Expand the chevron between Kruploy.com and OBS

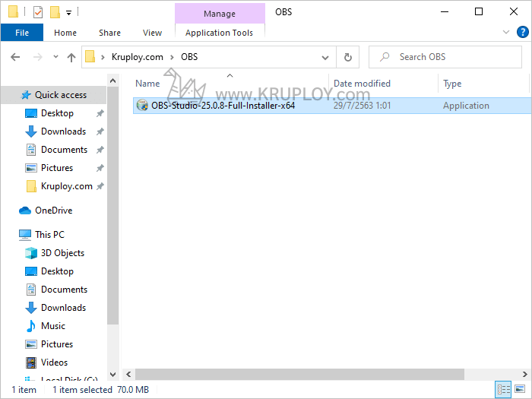pyautogui.click(x=172, y=57)
